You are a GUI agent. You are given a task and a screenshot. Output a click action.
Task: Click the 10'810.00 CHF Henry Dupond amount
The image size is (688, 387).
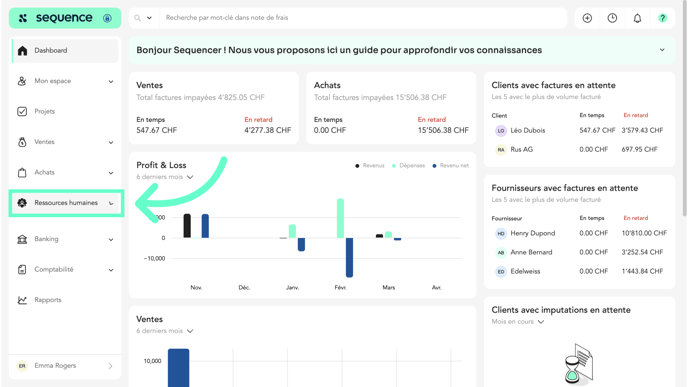click(x=644, y=233)
